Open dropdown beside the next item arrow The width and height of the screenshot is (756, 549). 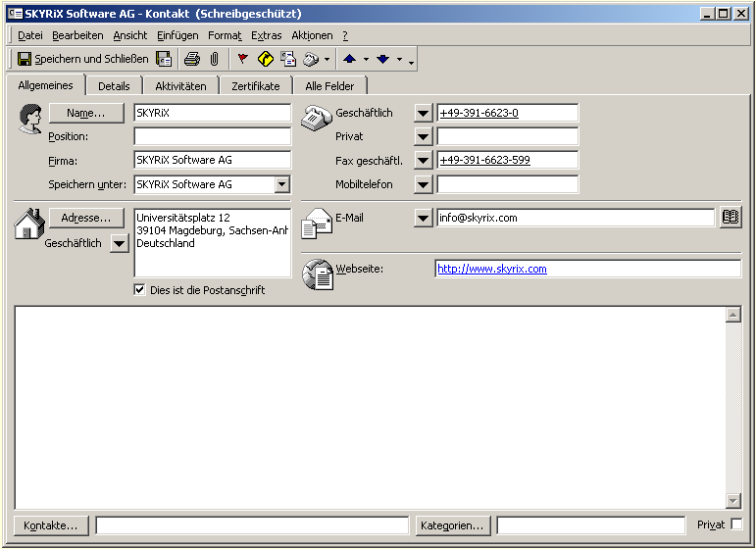399,60
